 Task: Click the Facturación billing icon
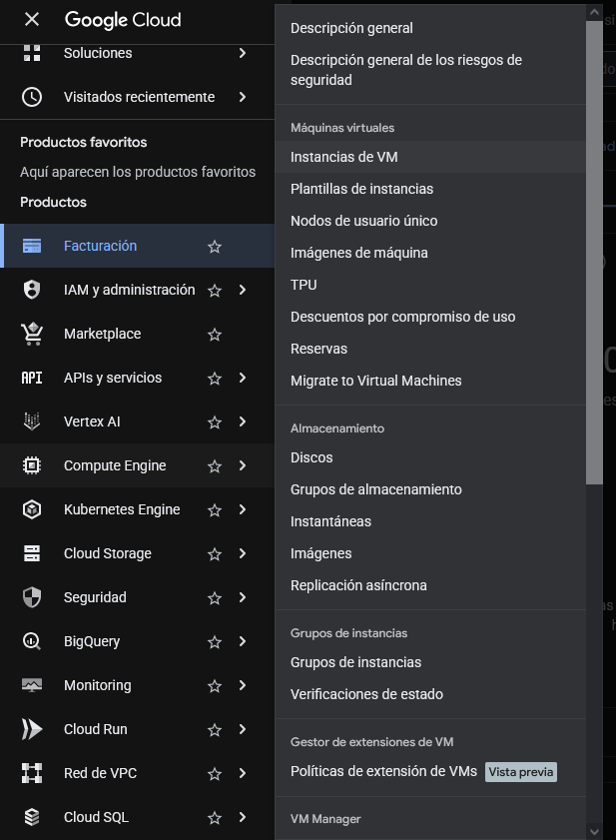(32, 246)
